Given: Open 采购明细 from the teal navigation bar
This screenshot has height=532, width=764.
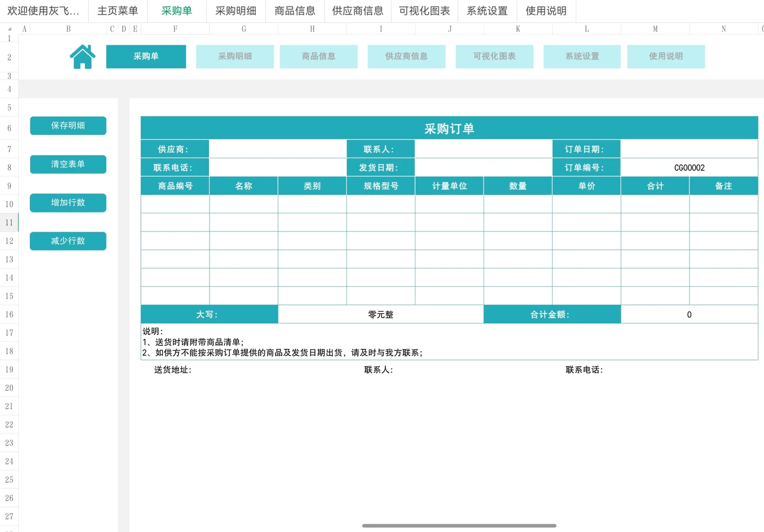Looking at the screenshot, I should point(235,56).
